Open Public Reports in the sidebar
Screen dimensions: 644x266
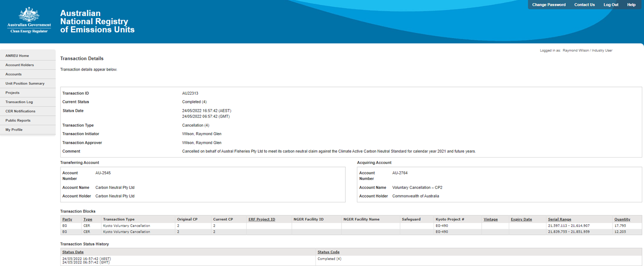(x=18, y=121)
